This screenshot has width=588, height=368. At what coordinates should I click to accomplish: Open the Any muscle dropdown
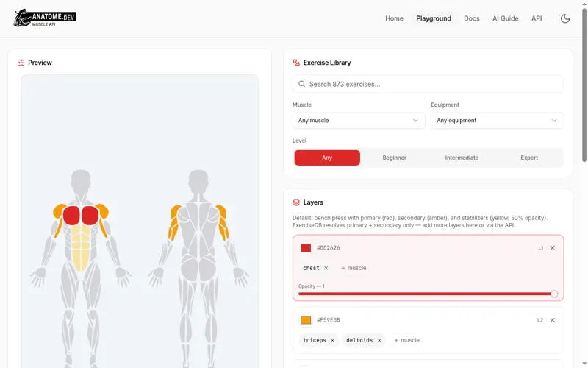click(x=359, y=121)
